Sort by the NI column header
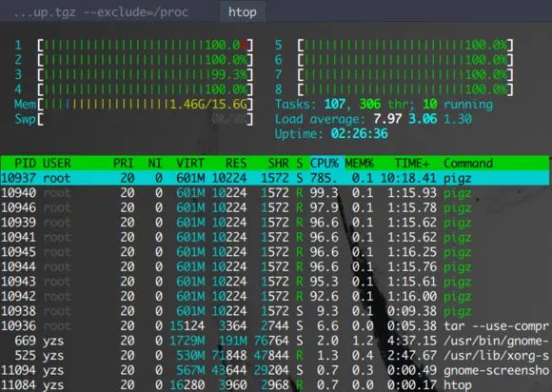The width and height of the screenshot is (552, 392). pos(155,164)
